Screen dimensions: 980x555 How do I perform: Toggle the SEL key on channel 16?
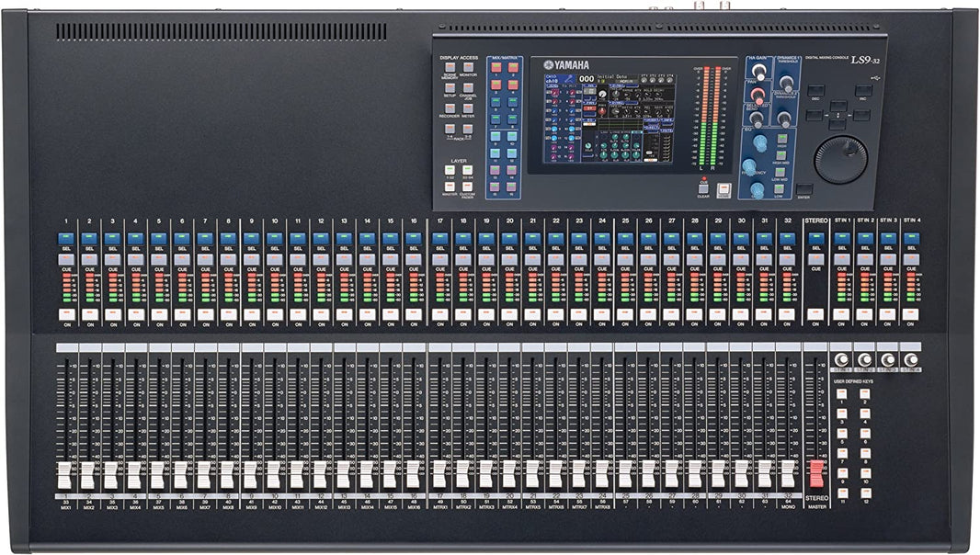[x=413, y=238]
